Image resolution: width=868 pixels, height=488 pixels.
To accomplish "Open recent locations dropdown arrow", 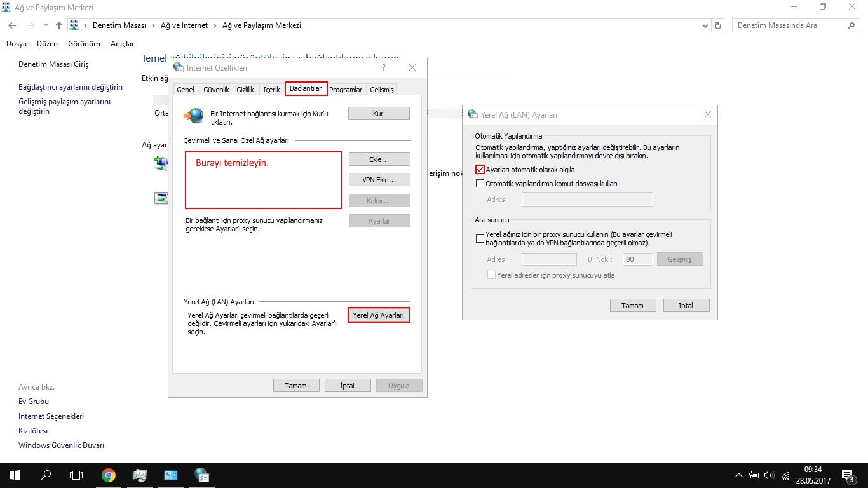I will (x=46, y=25).
